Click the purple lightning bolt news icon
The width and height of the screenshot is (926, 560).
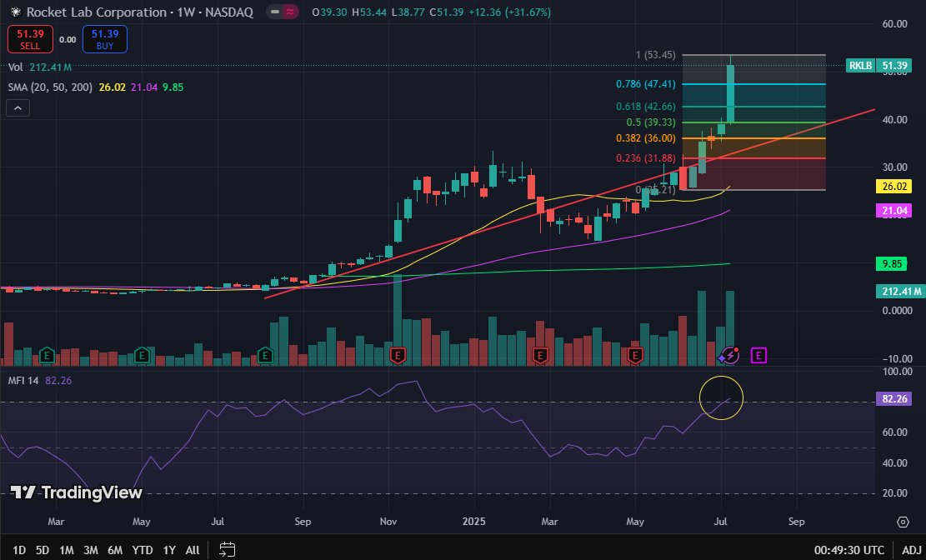coord(729,355)
